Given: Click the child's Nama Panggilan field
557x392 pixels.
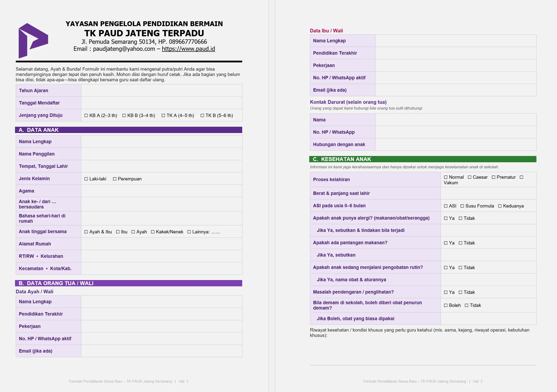Looking at the screenshot, I should 162,154.
